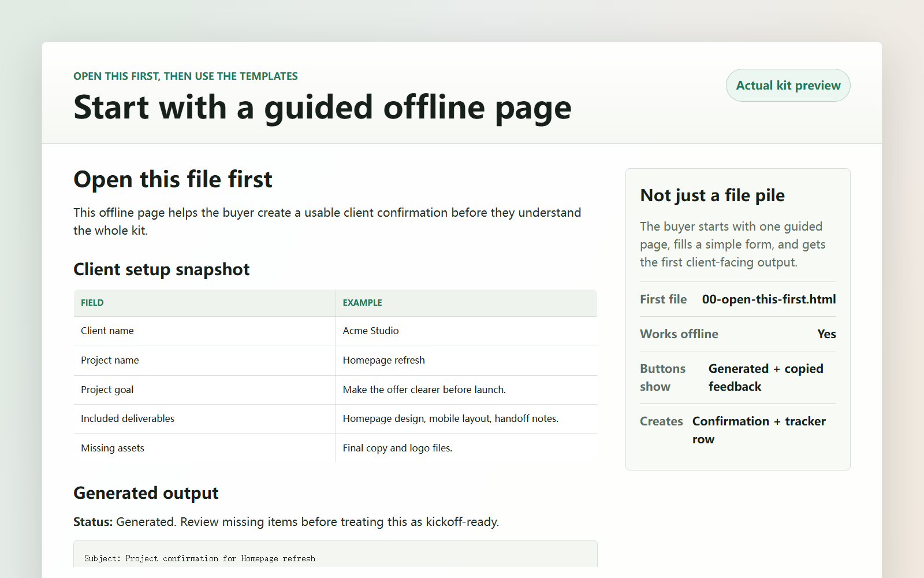This screenshot has width=924, height=578.
Task: Select the 'Client name' table cell
Action: 204,331
